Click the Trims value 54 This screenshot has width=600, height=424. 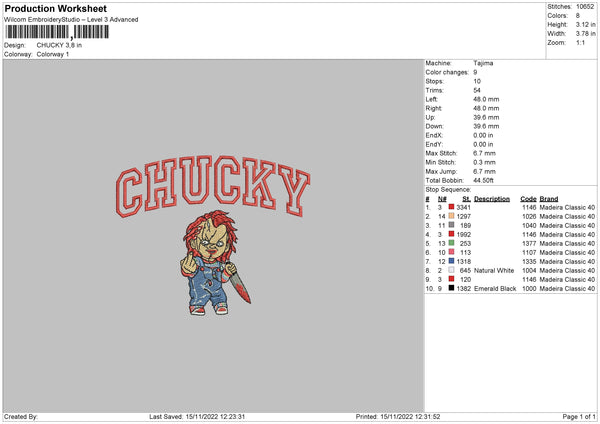click(x=477, y=90)
